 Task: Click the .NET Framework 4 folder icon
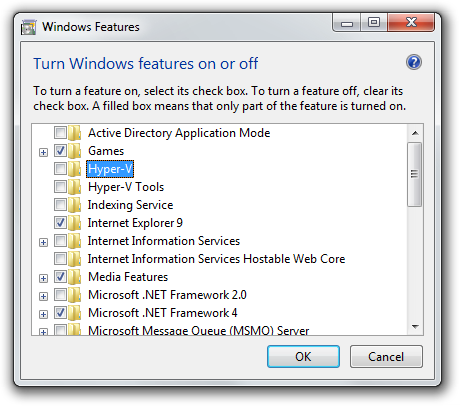tap(75, 313)
